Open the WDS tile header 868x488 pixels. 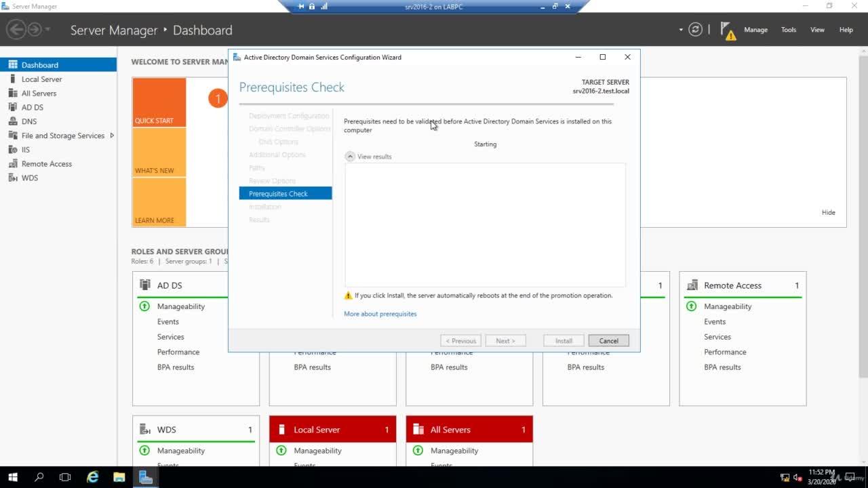(196, 430)
